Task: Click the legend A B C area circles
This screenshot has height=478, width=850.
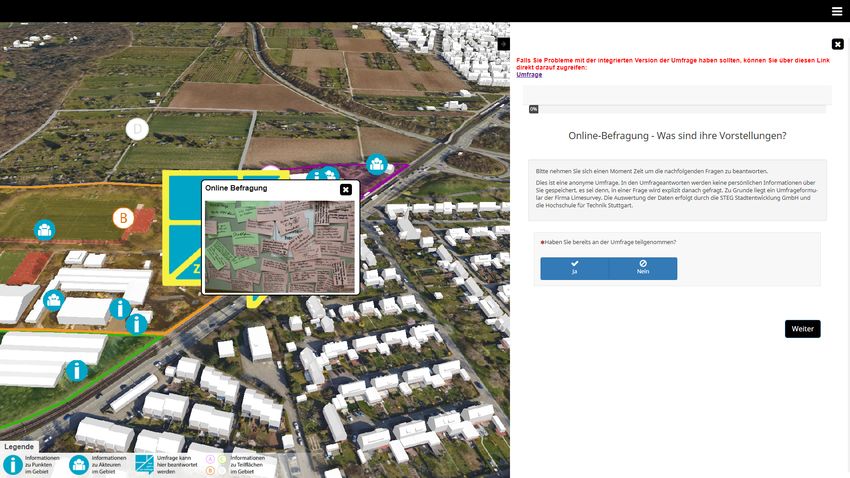Action: [x=216, y=465]
